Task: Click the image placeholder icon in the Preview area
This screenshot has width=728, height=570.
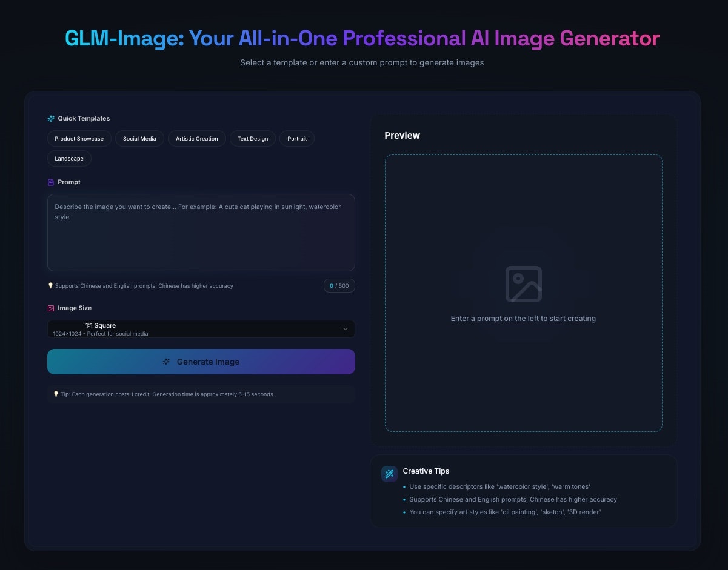Action: click(523, 282)
